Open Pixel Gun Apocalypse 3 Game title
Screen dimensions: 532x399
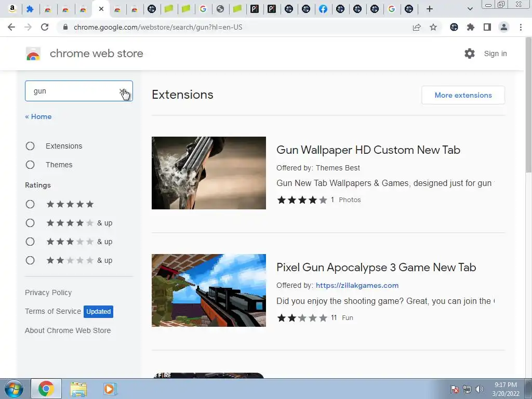click(376, 268)
